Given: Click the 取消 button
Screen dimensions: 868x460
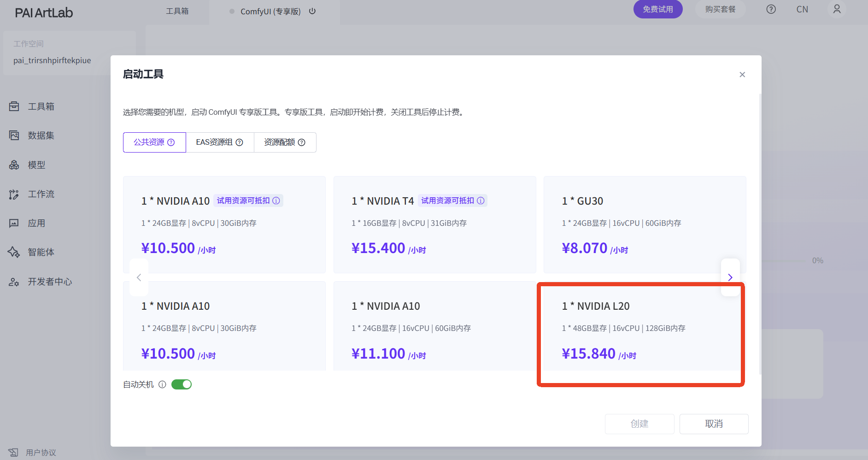Looking at the screenshot, I should click(x=714, y=424).
